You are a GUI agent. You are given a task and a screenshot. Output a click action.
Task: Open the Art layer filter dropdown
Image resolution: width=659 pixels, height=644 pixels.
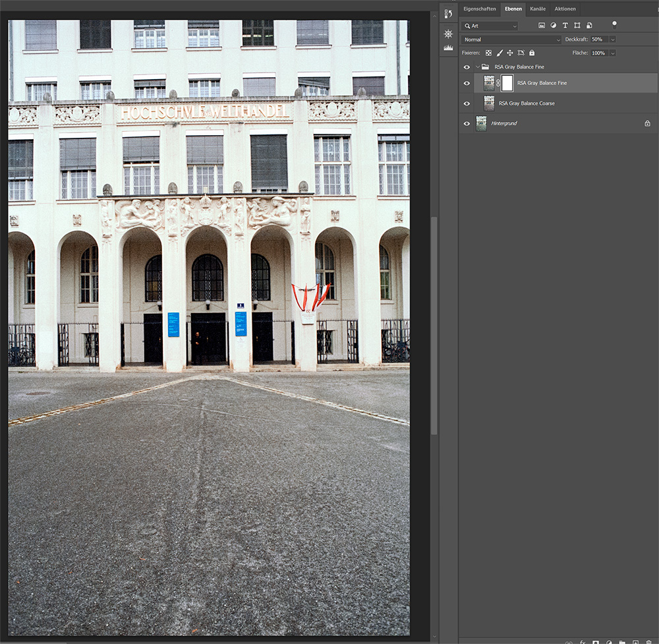click(x=490, y=26)
